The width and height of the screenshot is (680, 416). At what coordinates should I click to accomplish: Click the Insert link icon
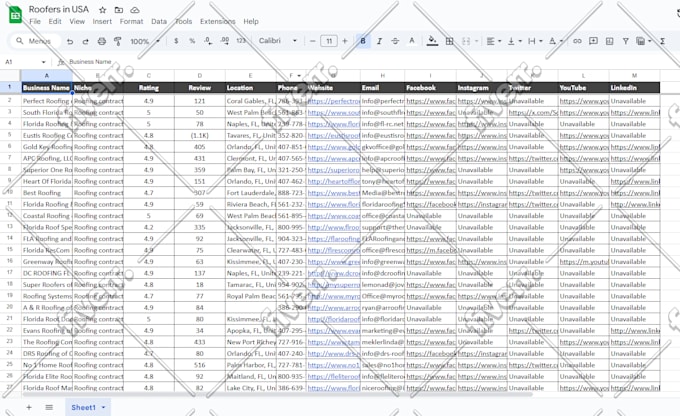[577, 41]
